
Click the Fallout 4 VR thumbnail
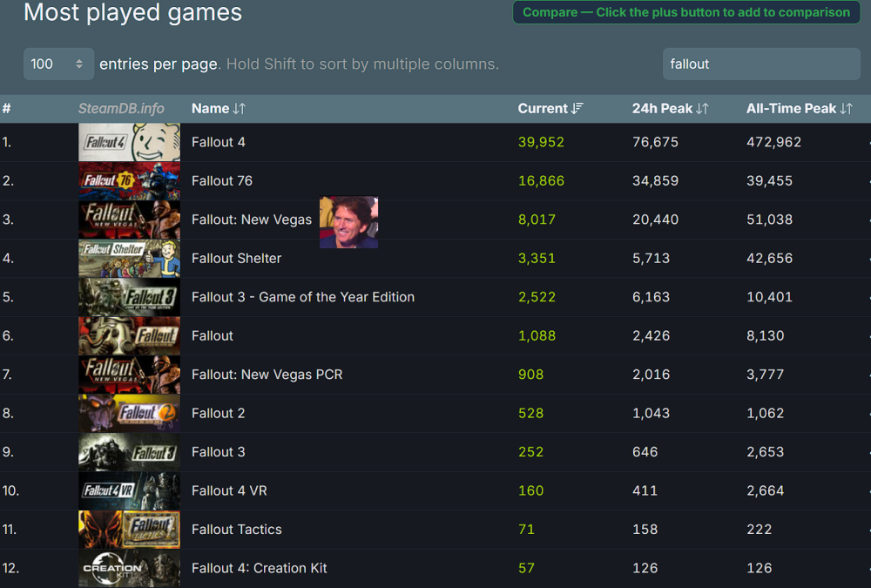pos(129,491)
